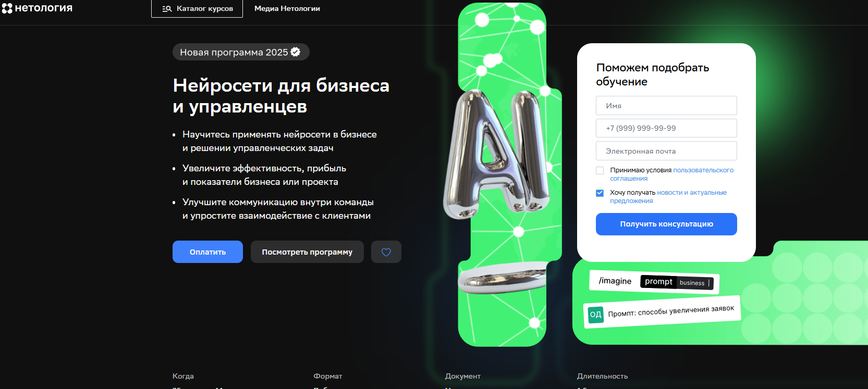Open Каталог курсов menu
Viewport: 868px width, 389px height.
pos(197,9)
